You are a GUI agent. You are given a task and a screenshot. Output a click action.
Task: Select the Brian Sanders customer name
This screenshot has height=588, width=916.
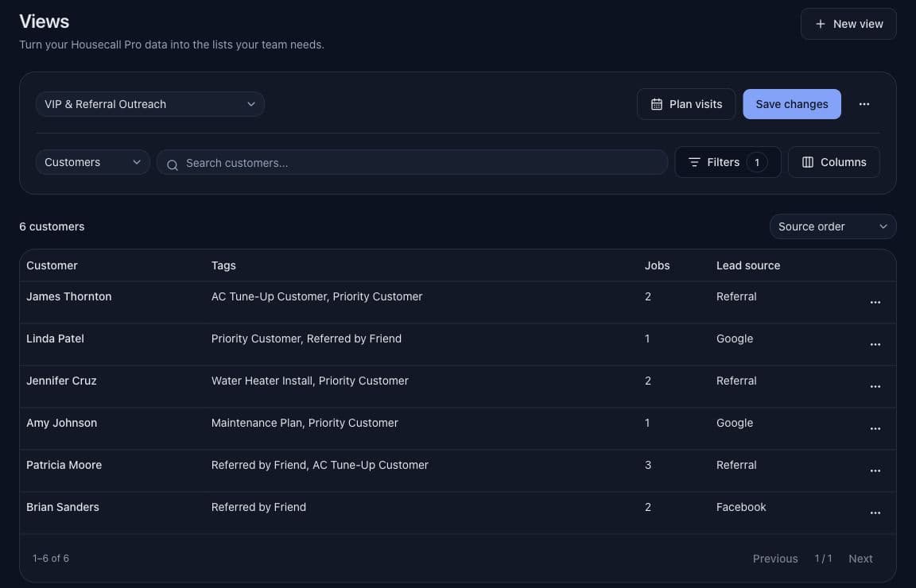pos(63,507)
